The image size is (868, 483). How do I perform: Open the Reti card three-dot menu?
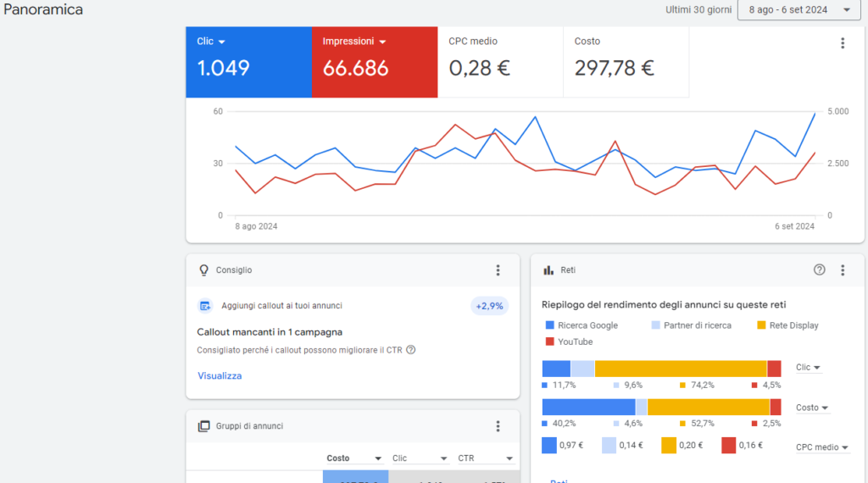(843, 270)
